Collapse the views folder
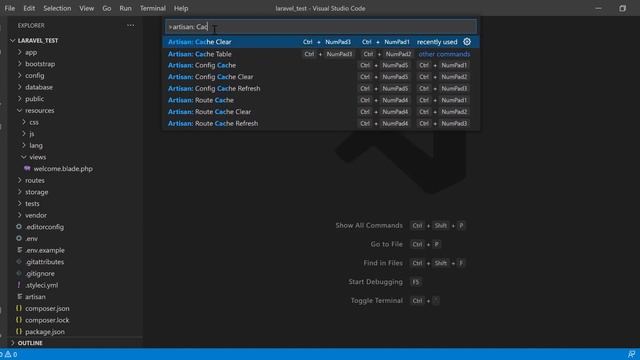The height and width of the screenshot is (360, 640). 24,157
